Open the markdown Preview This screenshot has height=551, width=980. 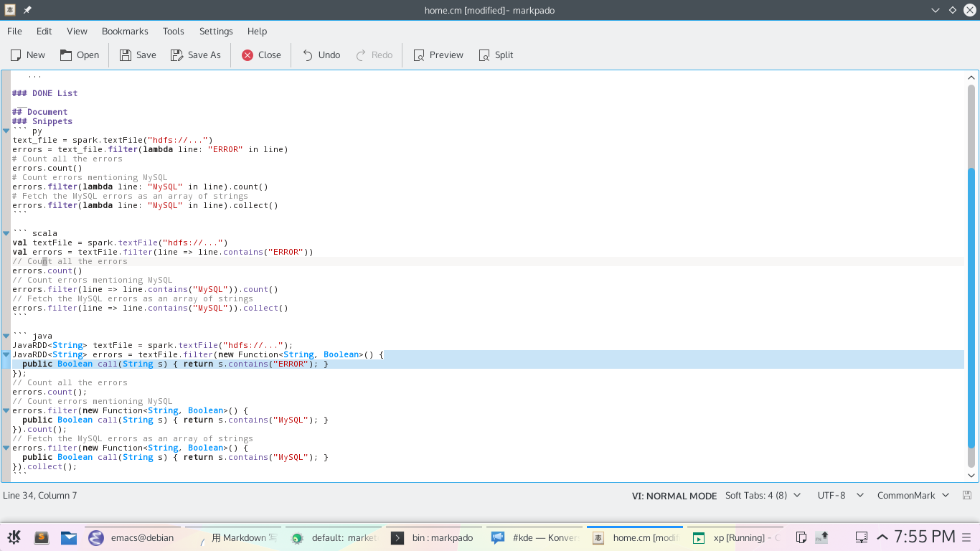[x=438, y=55]
